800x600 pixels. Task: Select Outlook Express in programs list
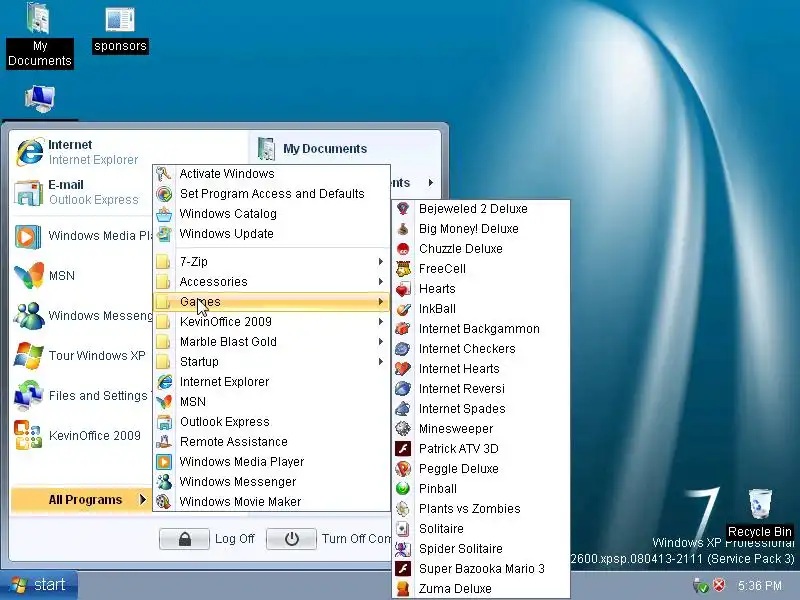tap(271, 422)
